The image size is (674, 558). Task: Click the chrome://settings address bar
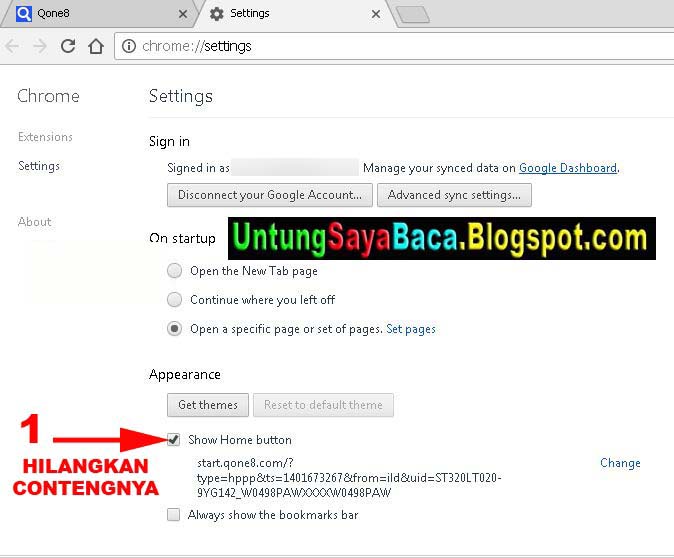(x=394, y=46)
